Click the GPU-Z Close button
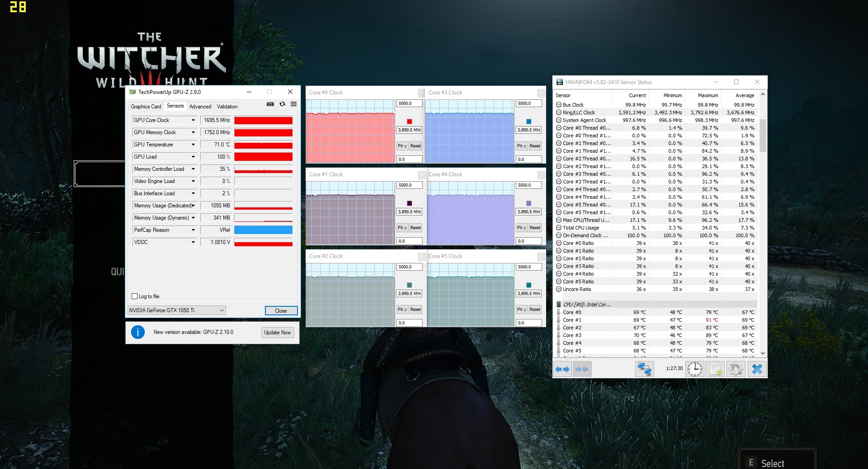Image resolution: width=868 pixels, height=469 pixels. click(x=281, y=311)
